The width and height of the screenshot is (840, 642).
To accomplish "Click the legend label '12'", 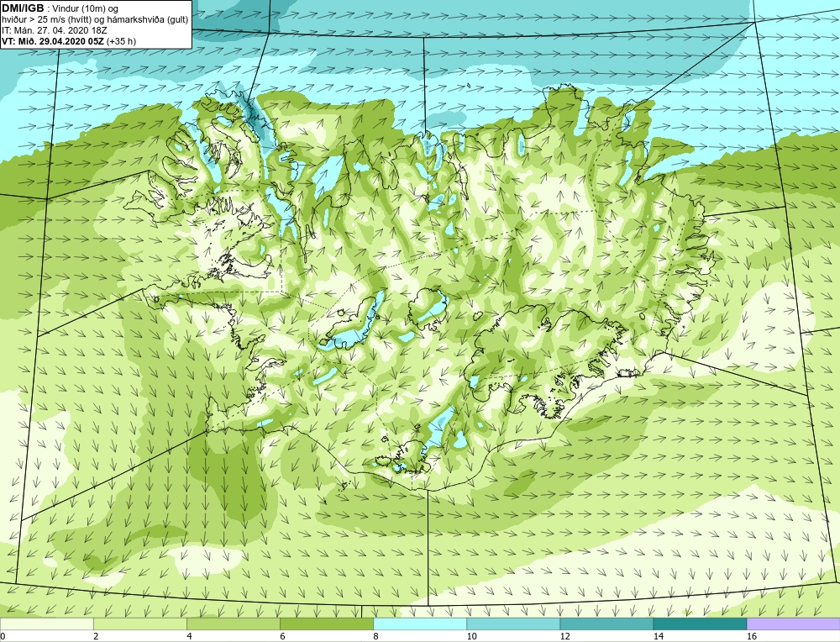I will pyautogui.click(x=564, y=636).
